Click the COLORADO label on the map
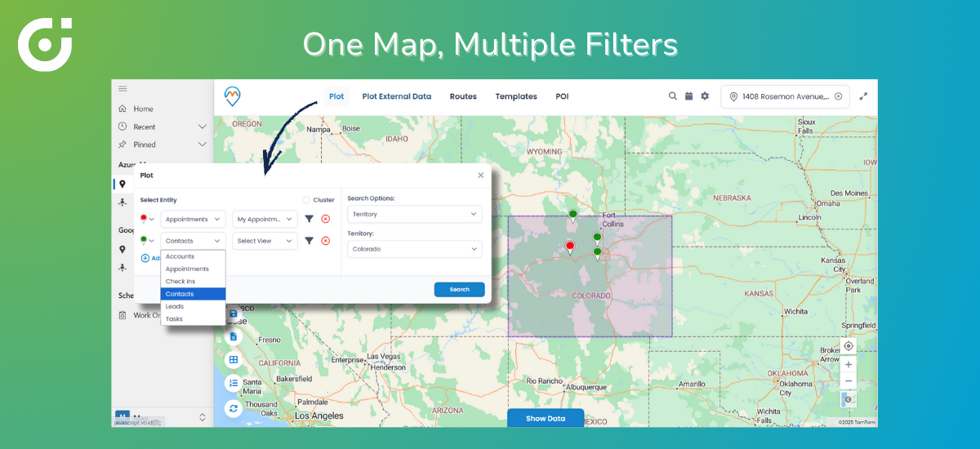980x449 pixels. click(x=590, y=296)
